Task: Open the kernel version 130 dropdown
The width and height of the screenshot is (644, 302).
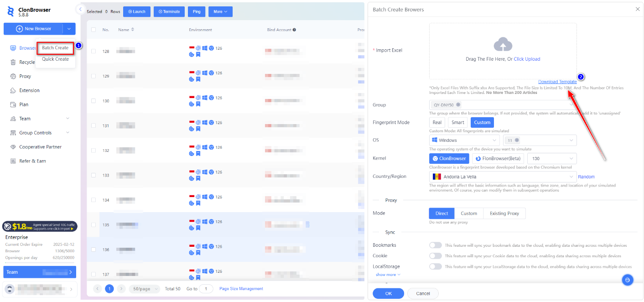Action: point(552,158)
